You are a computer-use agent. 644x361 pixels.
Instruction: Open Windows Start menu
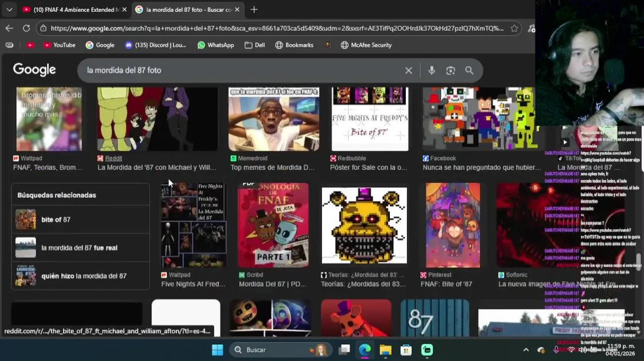[217, 350]
